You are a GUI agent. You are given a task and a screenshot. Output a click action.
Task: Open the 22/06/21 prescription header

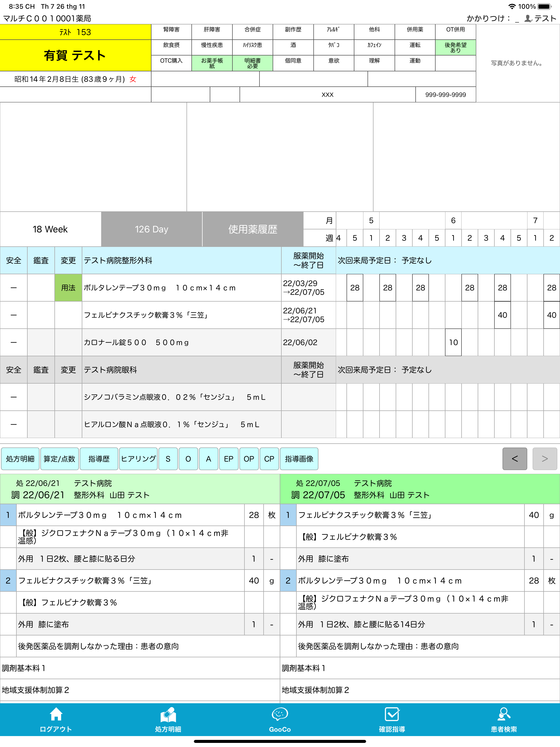click(x=140, y=489)
